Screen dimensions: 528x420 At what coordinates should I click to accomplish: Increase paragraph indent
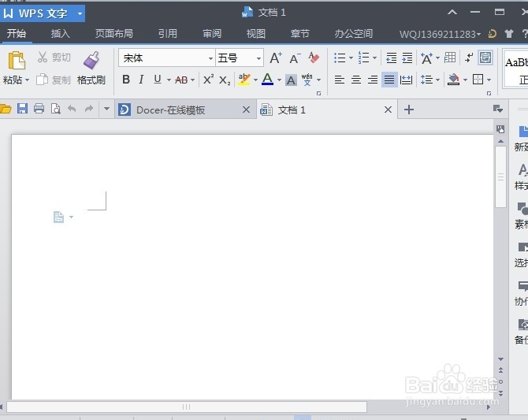[407, 58]
